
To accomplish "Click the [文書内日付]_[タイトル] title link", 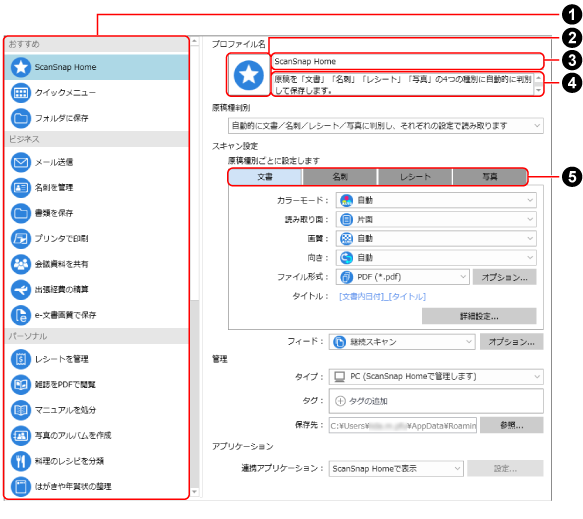I will [x=382, y=297].
